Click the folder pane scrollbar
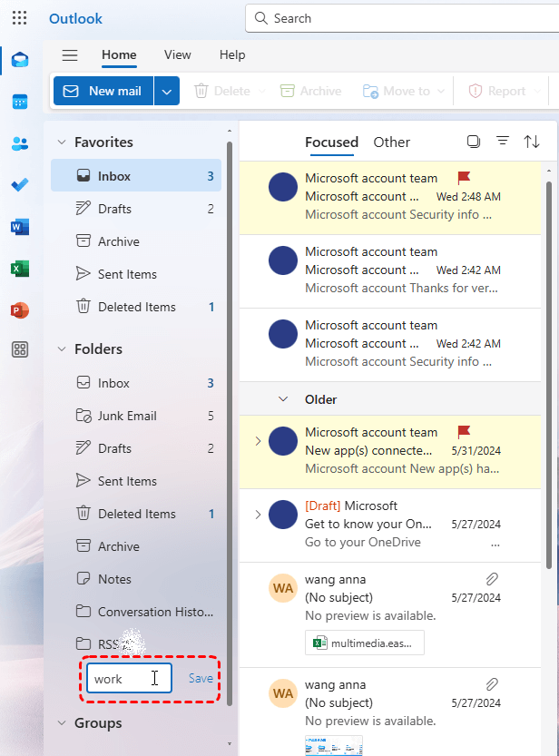 [x=230, y=423]
